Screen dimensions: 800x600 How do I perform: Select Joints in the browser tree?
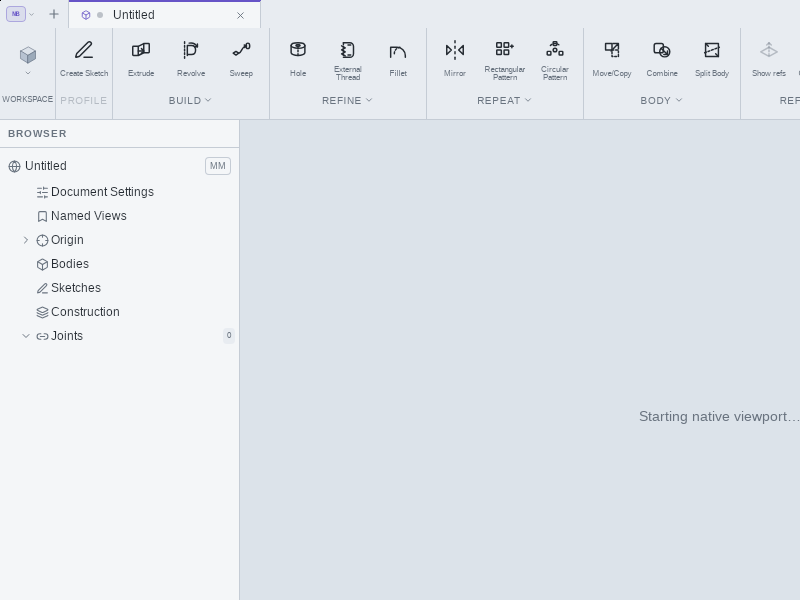(119, 336)
